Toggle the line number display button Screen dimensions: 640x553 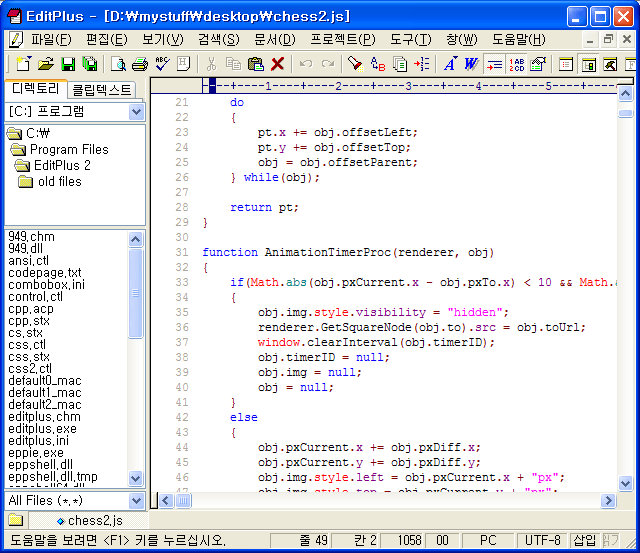[517, 64]
